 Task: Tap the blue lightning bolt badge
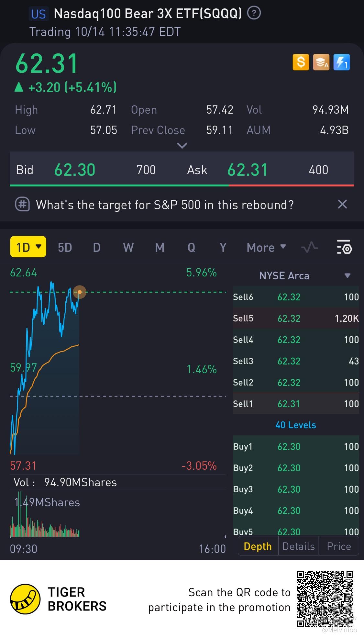(x=341, y=62)
